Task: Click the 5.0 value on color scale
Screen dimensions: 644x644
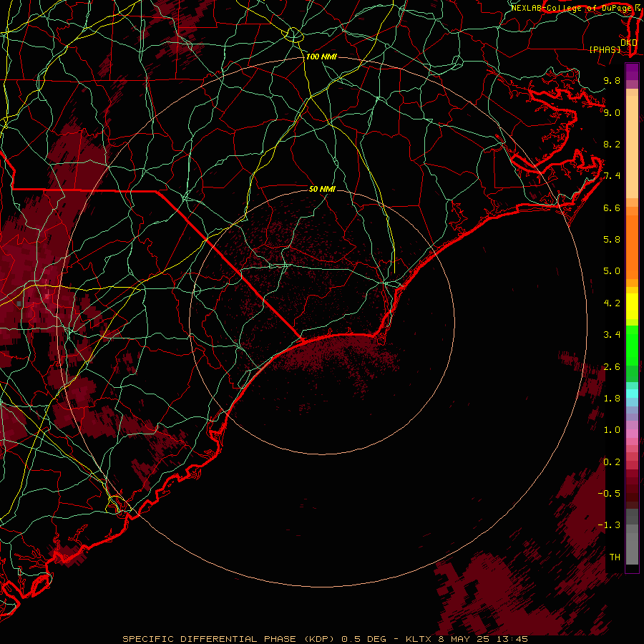Action: (612, 271)
